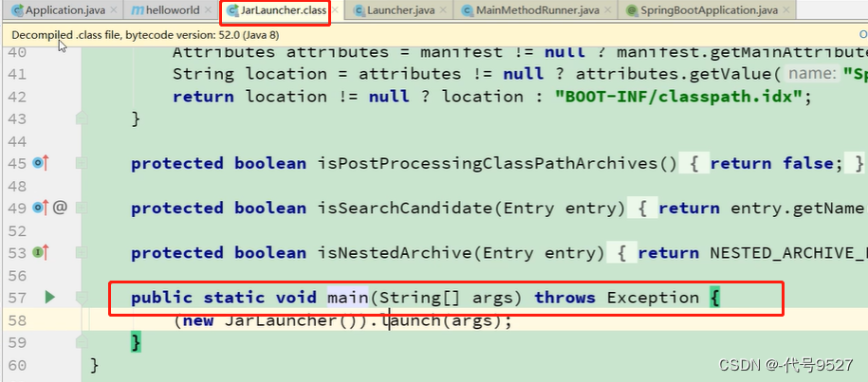Click line number 42 in gutter
868x382 pixels.
(17, 96)
